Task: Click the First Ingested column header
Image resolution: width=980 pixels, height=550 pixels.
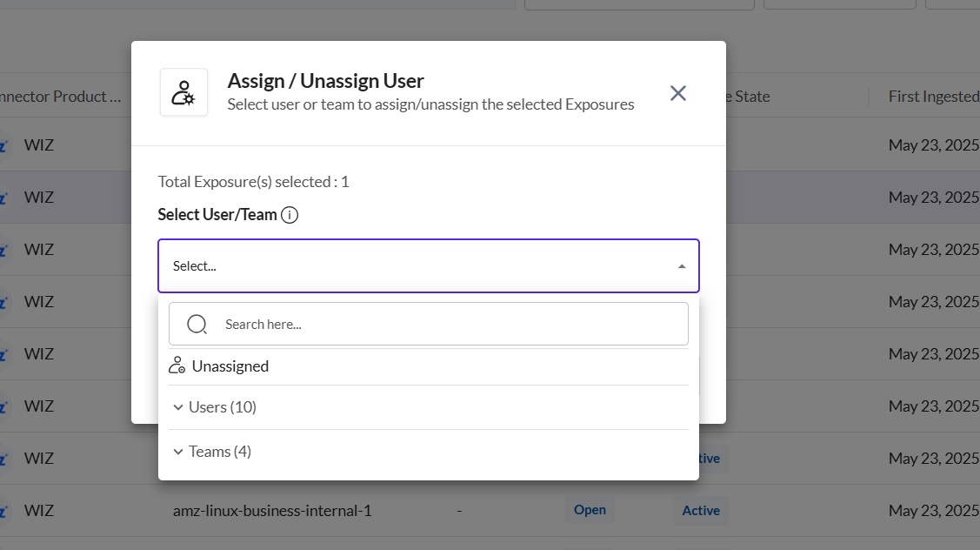Action: point(934,97)
